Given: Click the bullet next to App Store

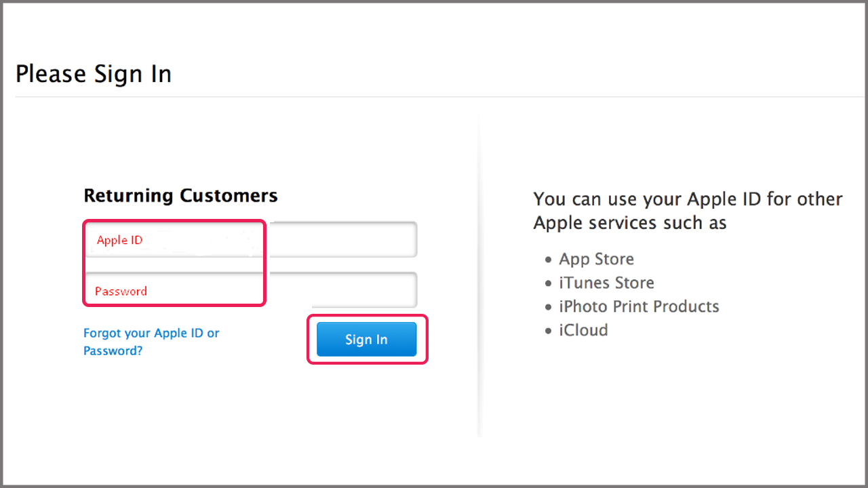Looking at the screenshot, I should click(x=548, y=260).
